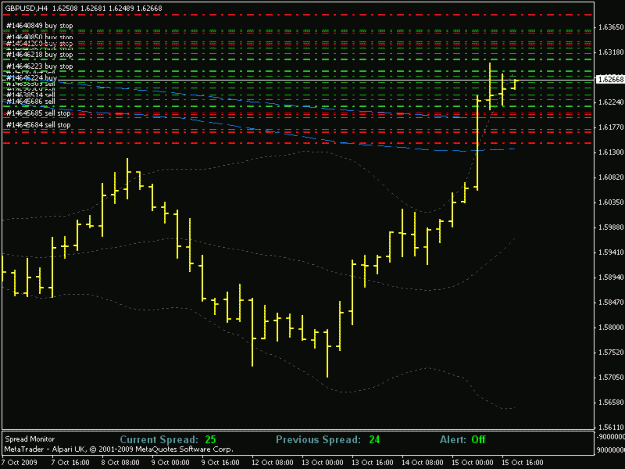The image size is (625, 469).
Task: Click price axis value 1.63180
Action: [x=611, y=52]
